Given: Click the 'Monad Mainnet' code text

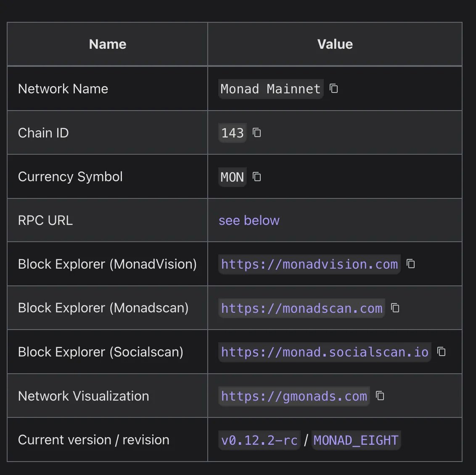Looking at the screenshot, I should [270, 89].
